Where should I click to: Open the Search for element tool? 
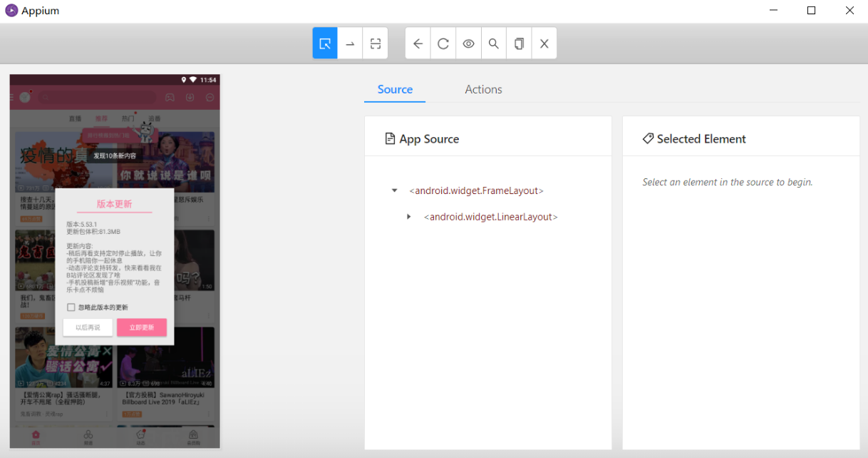coord(493,44)
